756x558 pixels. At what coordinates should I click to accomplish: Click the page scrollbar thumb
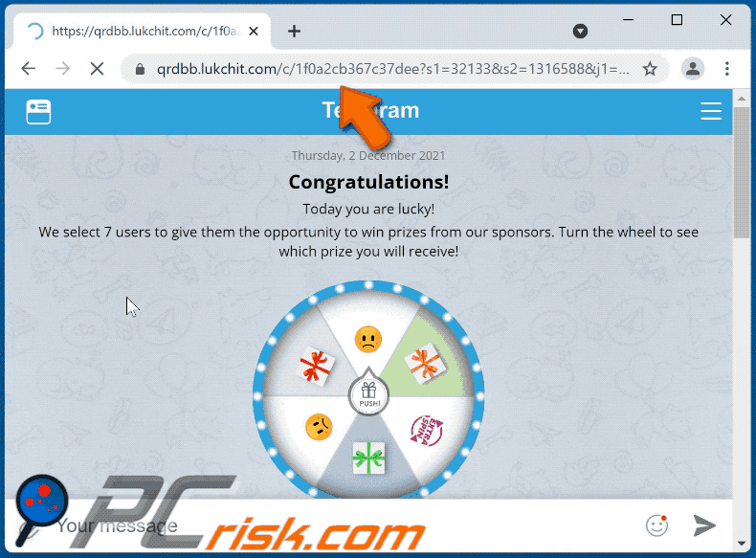742,172
